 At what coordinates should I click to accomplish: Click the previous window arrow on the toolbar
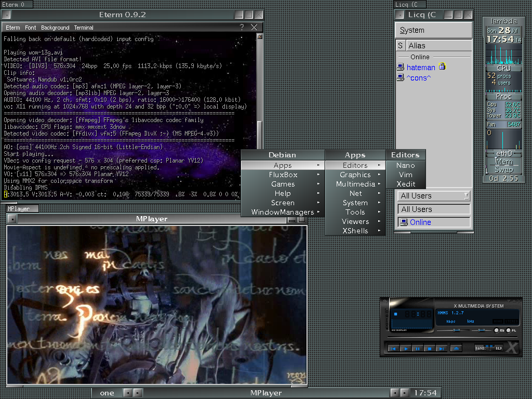point(394,393)
